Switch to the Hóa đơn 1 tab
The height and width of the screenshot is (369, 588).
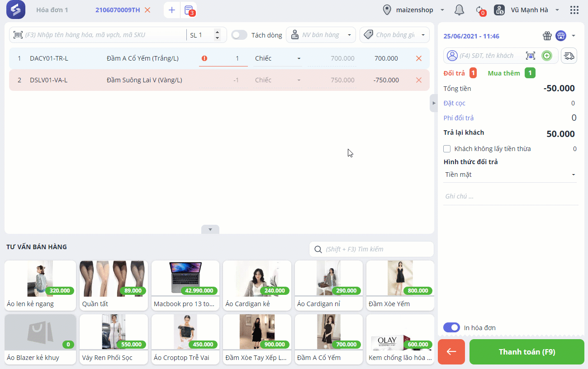point(52,10)
